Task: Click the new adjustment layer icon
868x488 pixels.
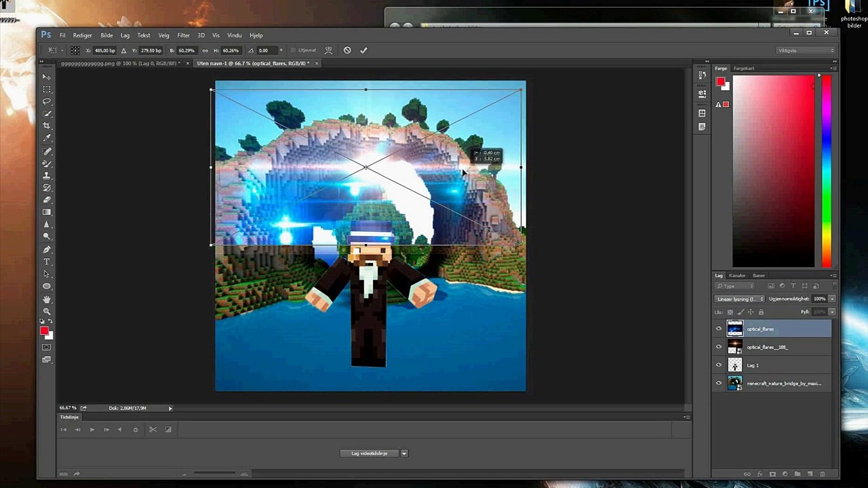Action: coord(785,474)
